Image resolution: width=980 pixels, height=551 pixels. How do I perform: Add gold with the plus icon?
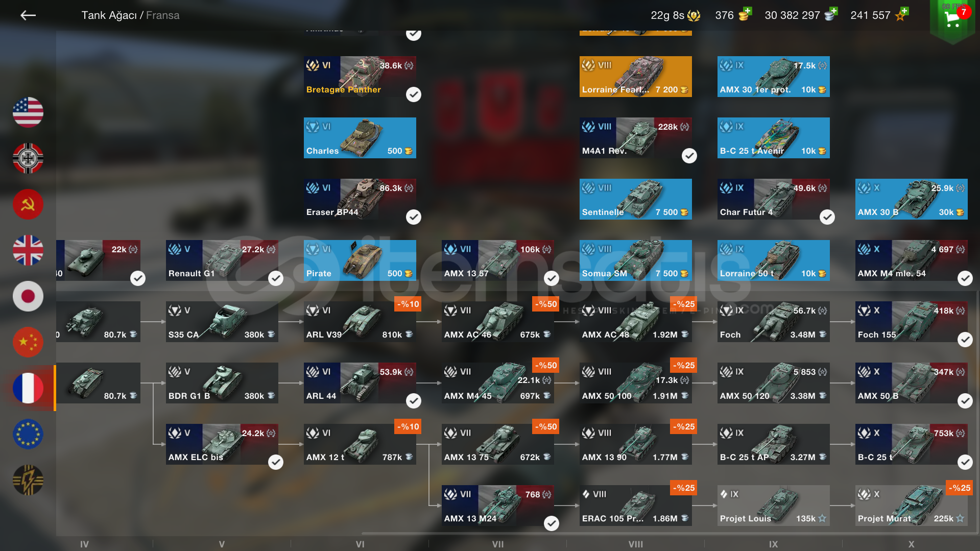click(x=747, y=11)
